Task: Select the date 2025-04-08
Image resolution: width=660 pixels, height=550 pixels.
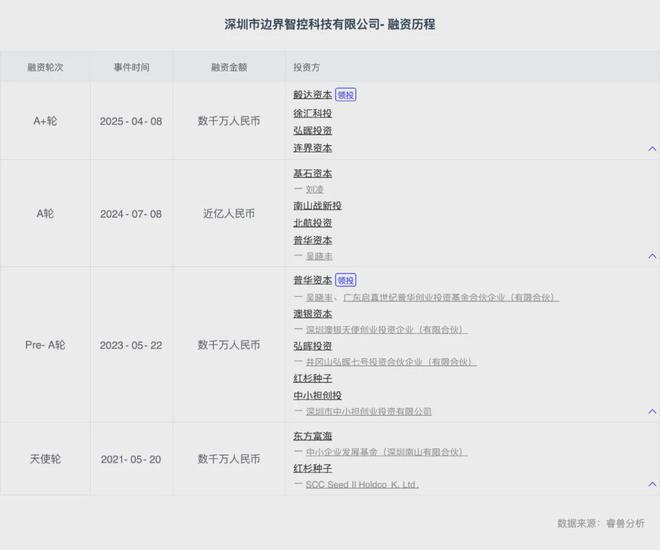Action: 131,121
